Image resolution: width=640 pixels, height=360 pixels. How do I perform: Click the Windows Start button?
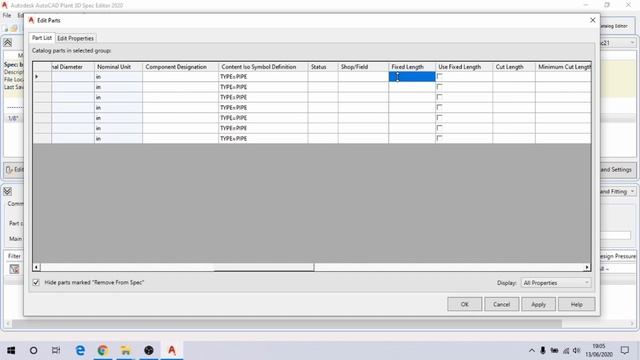[11, 350]
